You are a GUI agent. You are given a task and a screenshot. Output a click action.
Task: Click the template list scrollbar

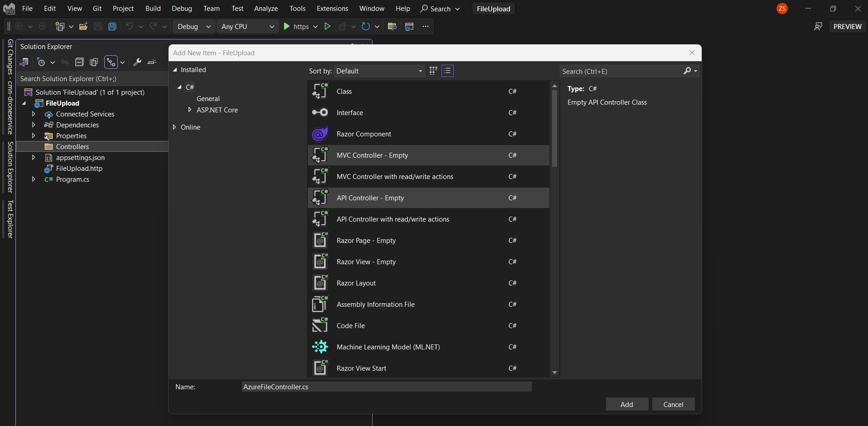click(554, 127)
